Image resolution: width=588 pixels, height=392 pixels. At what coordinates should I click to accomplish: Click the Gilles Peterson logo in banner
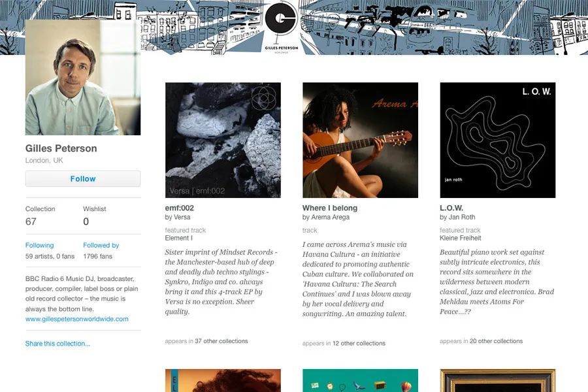pos(281,27)
